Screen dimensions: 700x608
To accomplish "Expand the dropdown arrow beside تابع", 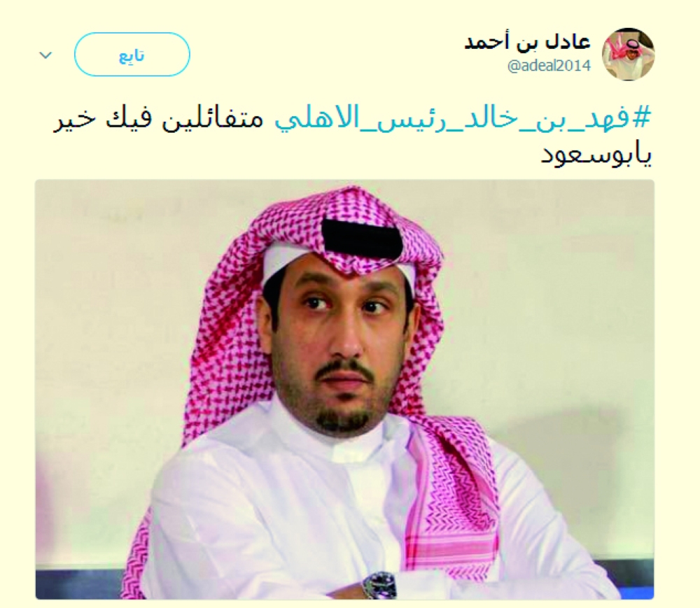I will [45, 55].
